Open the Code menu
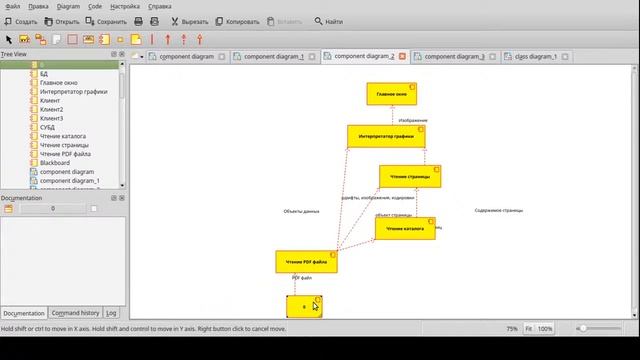 pos(95,7)
